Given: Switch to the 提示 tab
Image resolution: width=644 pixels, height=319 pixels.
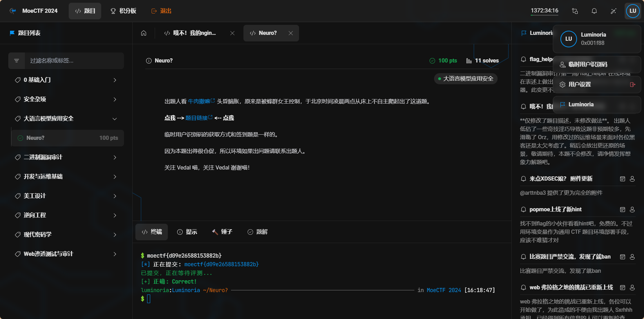Looking at the screenshot, I should point(187,232).
